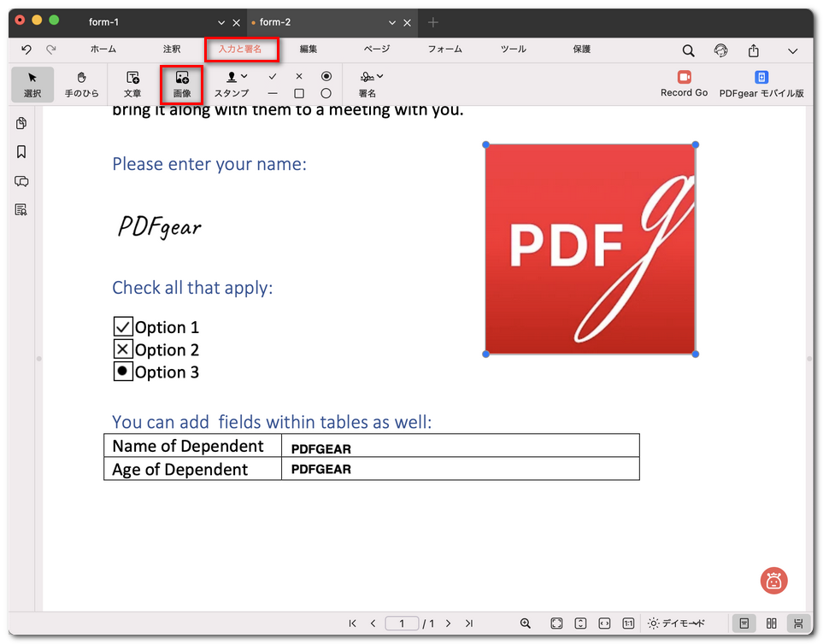Screen dimensions: 823x644
Task: Select the radio dot mark tool
Action: click(326, 76)
